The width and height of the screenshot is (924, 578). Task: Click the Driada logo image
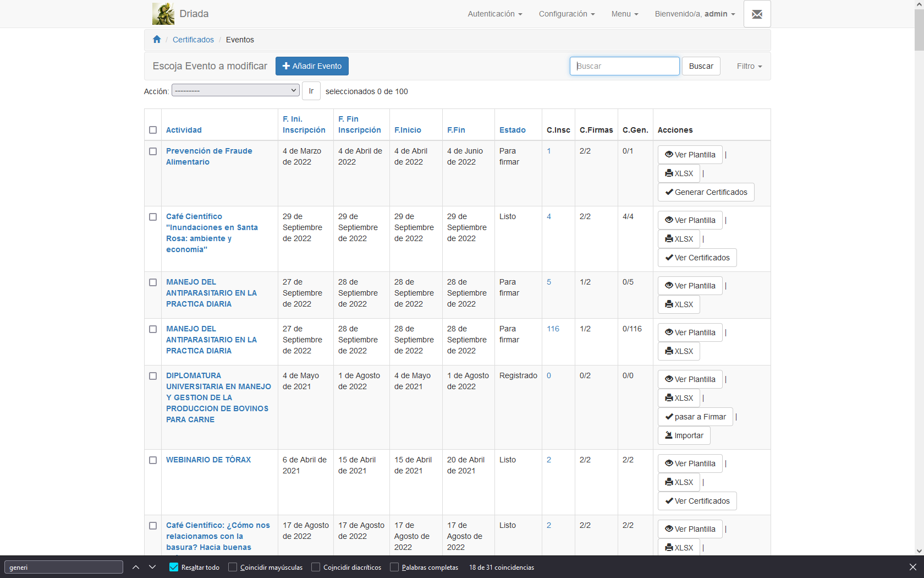tap(163, 14)
